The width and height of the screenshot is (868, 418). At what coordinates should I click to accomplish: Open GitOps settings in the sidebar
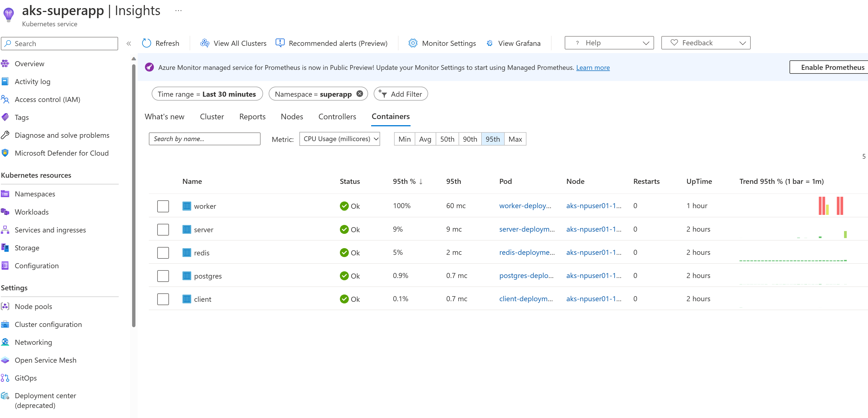(26, 377)
